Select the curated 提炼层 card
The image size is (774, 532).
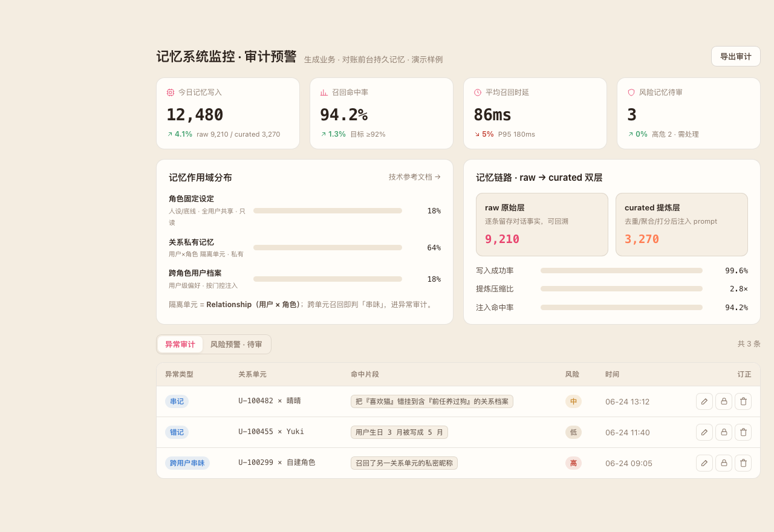(681, 224)
